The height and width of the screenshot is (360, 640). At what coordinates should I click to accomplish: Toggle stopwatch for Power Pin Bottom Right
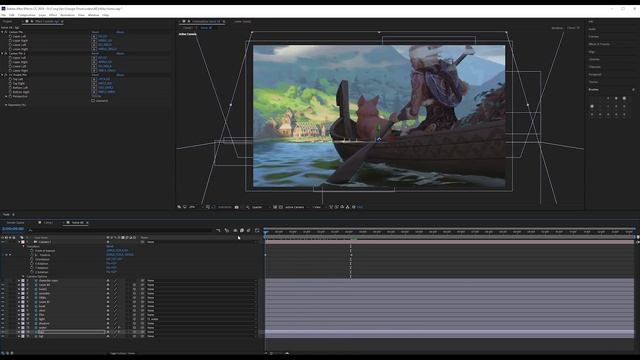coord(10,92)
